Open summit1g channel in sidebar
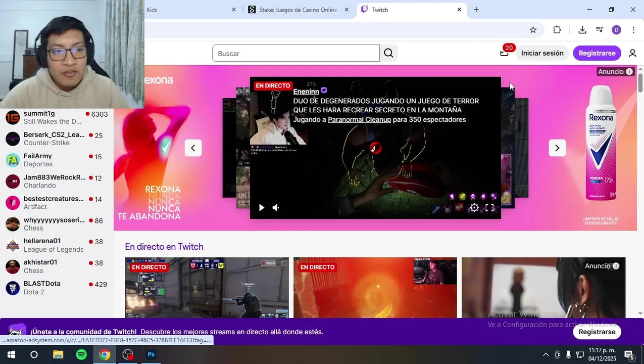644x364 pixels. 57,117
